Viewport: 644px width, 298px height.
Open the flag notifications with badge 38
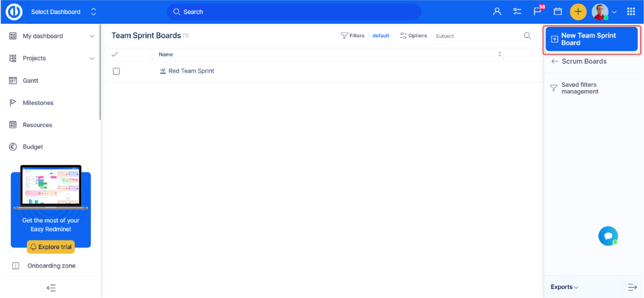pyautogui.click(x=538, y=12)
